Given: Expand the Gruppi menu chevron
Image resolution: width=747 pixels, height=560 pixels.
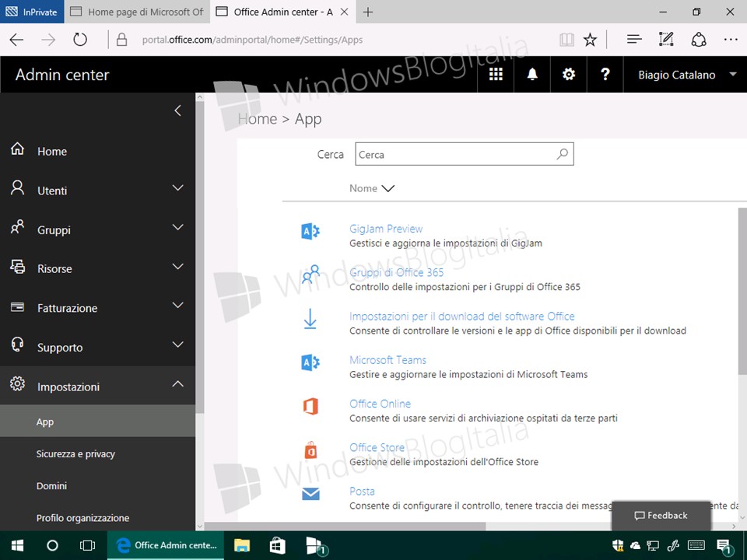Looking at the screenshot, I should coord(177,227).
